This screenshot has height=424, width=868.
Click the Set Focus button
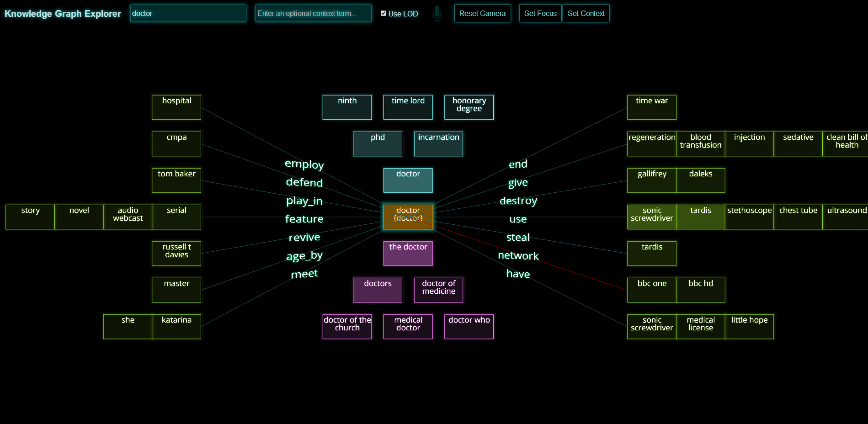point(540,13)
